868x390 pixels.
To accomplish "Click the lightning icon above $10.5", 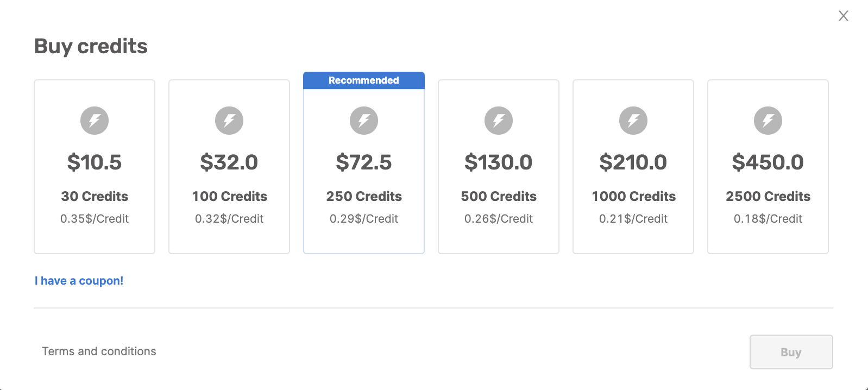I will click(x=95, y=121).
